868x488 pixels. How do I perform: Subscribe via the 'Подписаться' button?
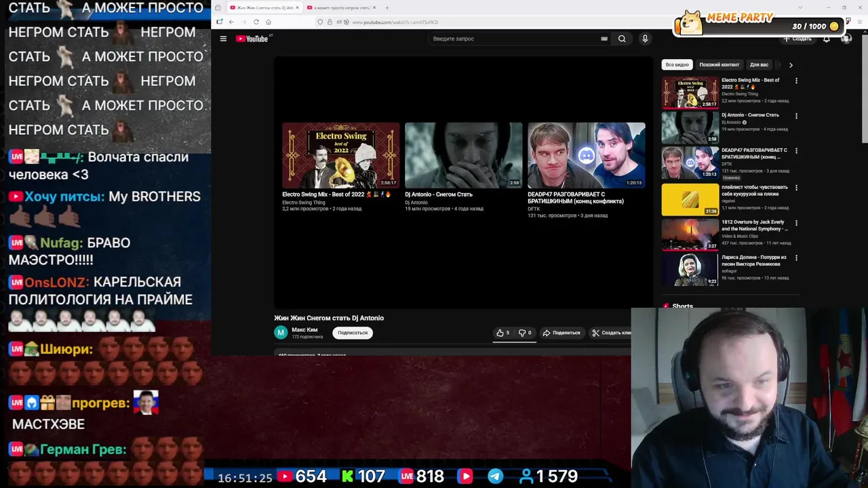[353, 333]
